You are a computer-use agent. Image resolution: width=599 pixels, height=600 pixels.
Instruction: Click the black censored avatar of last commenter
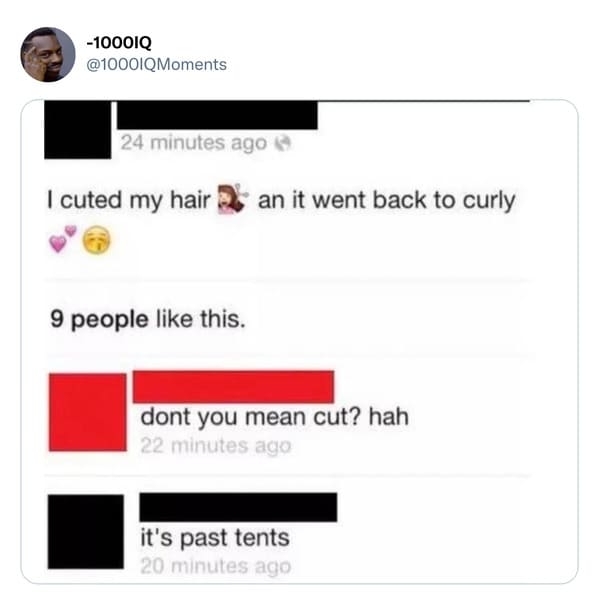coord(86,532)
